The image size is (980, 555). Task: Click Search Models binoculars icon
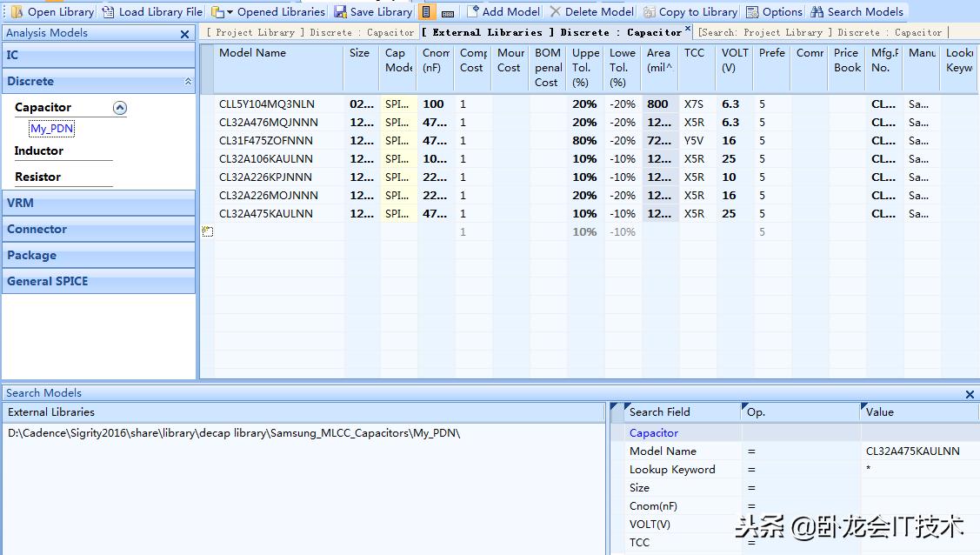click(817, 12)
